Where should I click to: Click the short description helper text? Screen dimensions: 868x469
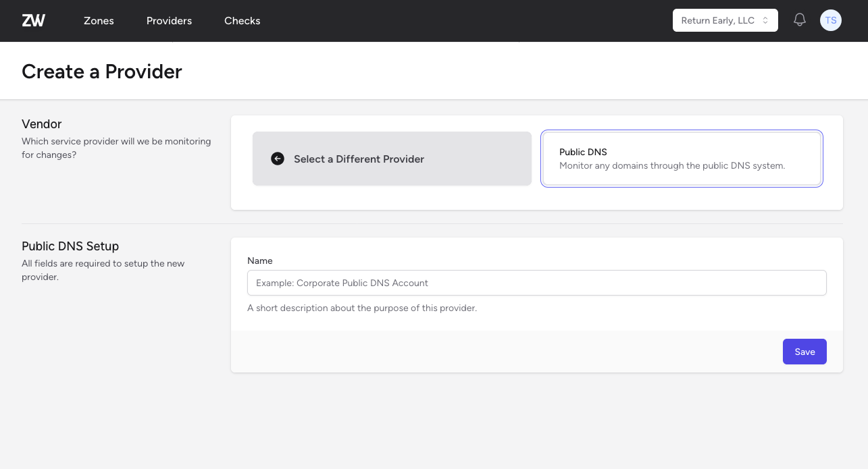point(363,308)
